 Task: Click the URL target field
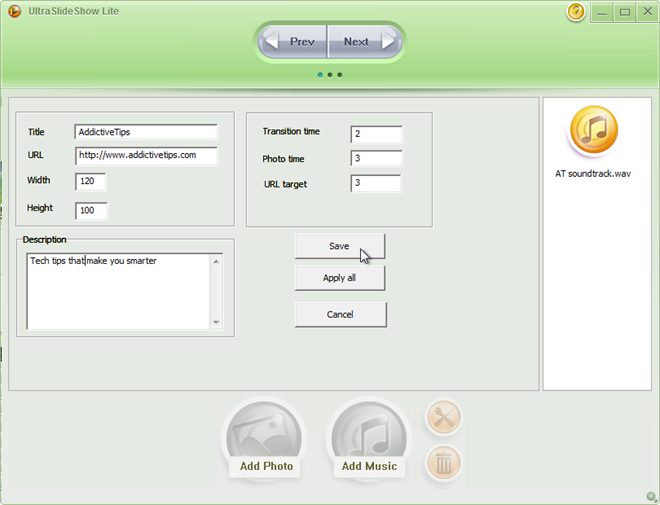click(x=375, y=183)
